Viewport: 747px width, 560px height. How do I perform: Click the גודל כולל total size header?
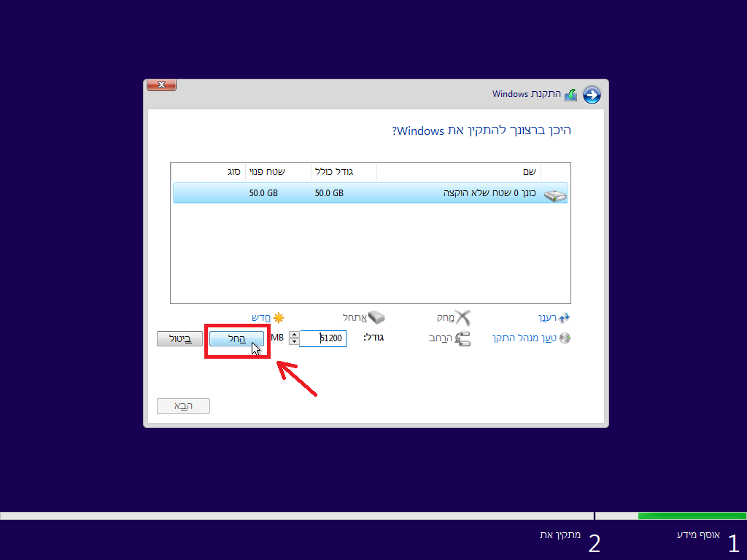(344, 172)
